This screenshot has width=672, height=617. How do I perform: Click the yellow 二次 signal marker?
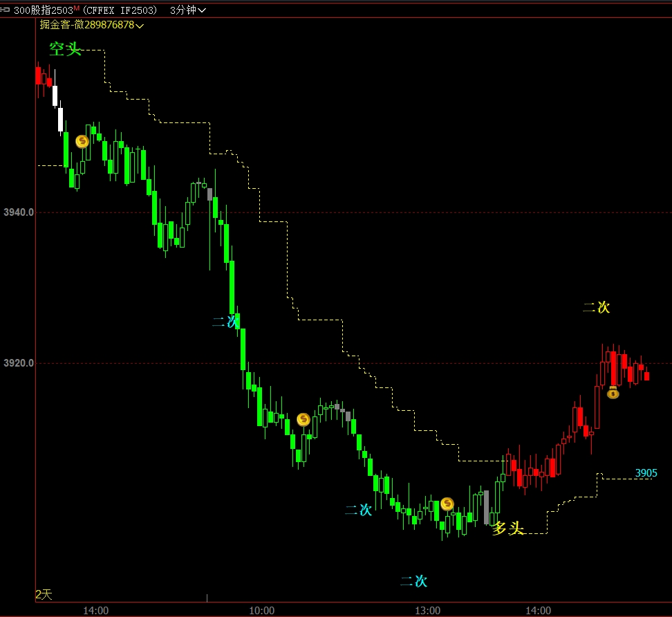(x=596, y=307)
